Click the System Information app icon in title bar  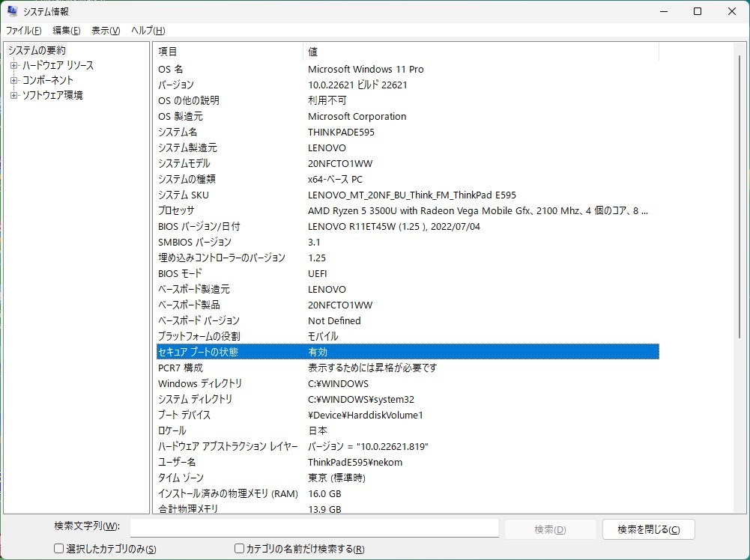(13, 11)
